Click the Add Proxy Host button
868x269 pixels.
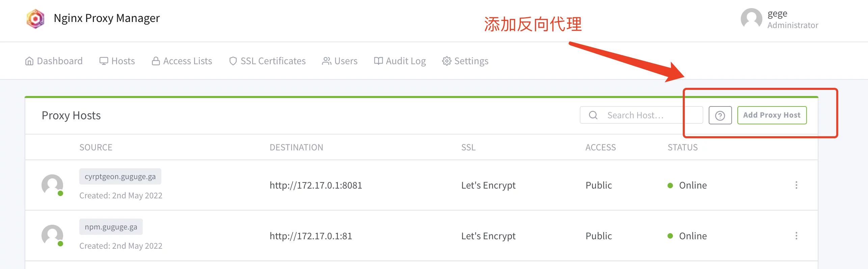(772, 115)
